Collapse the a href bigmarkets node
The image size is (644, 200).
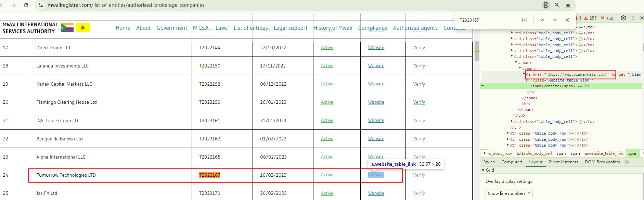click(x=524, y=74)
